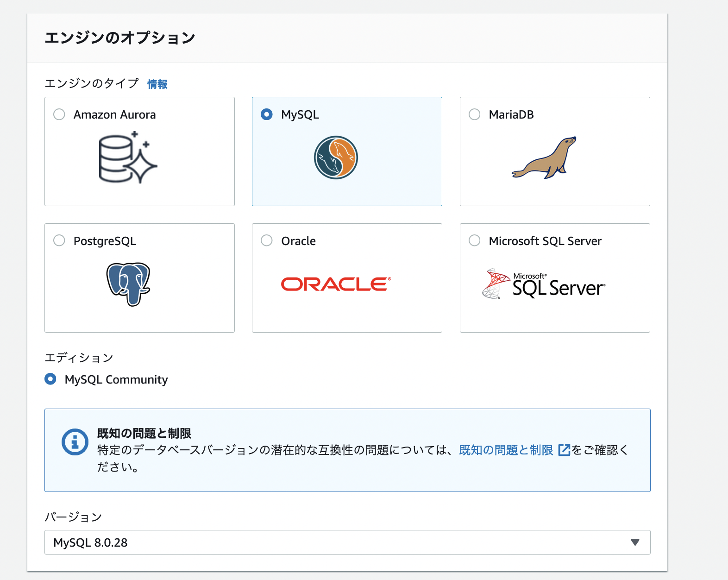Click the external link icon after 既知の問題と制限
The image size is (728, 580).
click(564, 450)
